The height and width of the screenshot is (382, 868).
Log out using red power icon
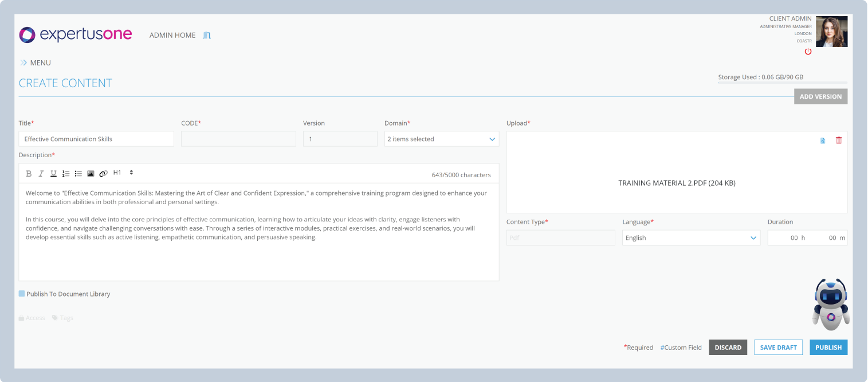[808, 52]
